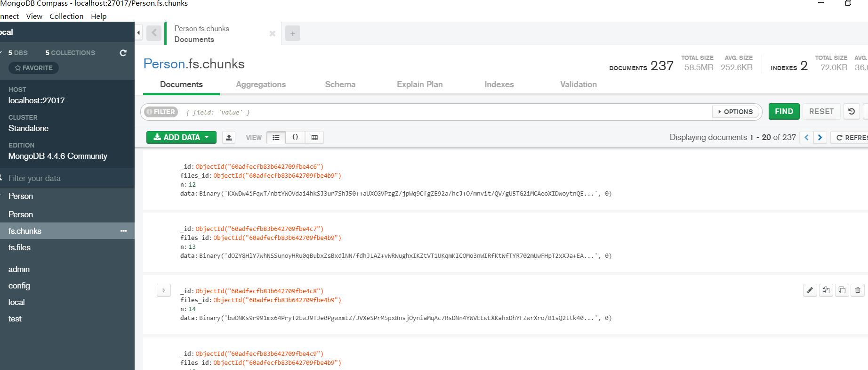Expand the document with n: 14
Screen dimensions: 868x370
(163, 290)
